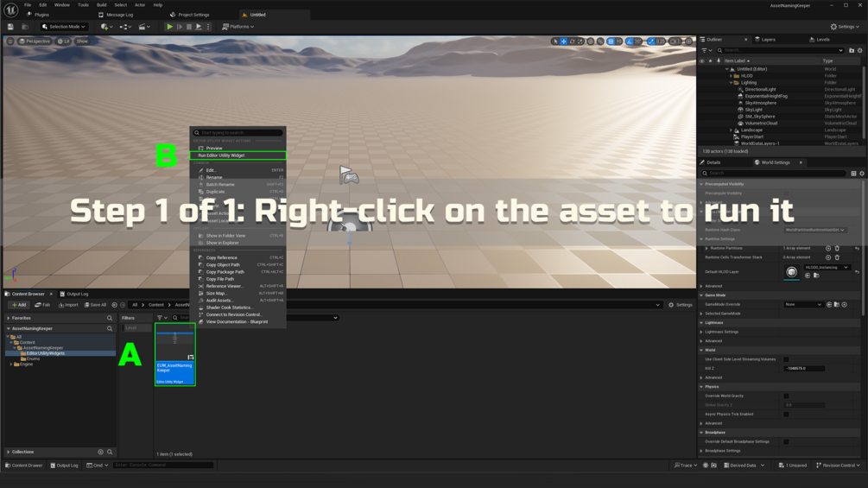868x488 pixels.
Task: Expand the Collections section
Action: pos(9,452)
